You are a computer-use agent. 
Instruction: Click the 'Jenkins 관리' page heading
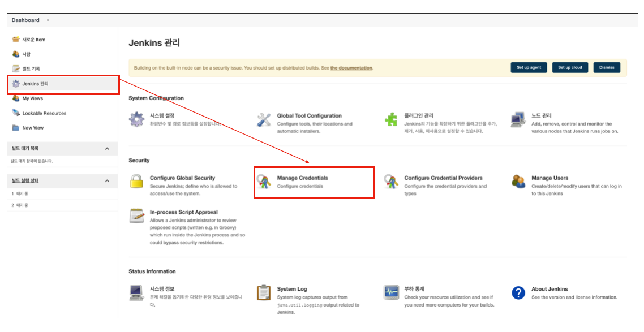pos(154,42)
